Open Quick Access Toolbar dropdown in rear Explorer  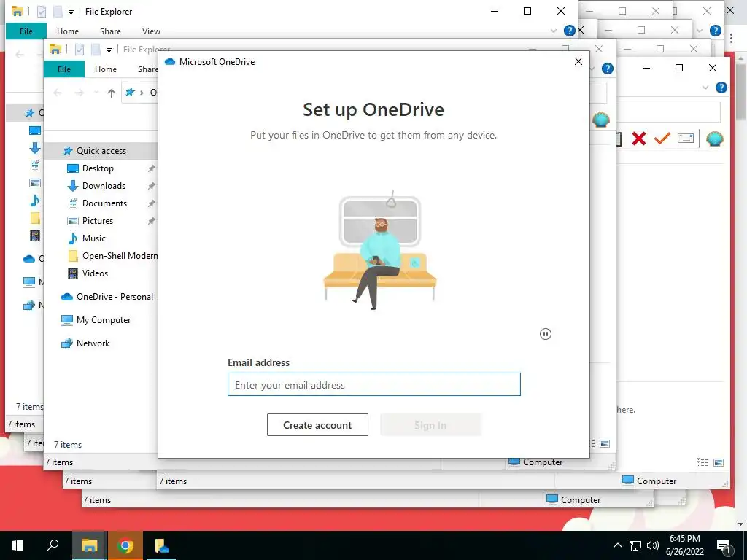pos(71,12)
